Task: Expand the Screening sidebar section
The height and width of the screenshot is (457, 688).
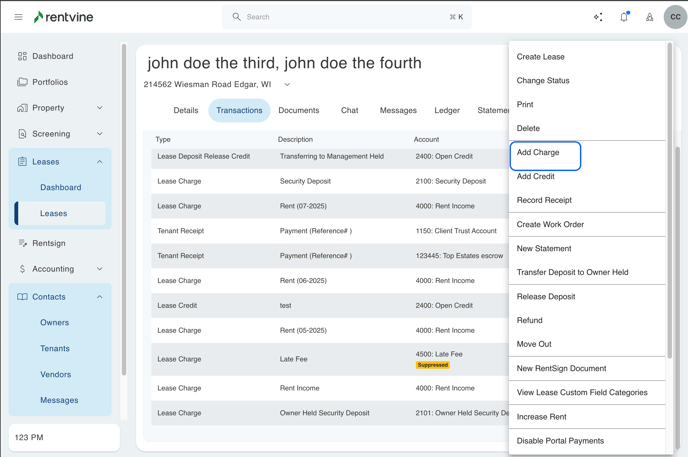Action: tap(99, 134)
